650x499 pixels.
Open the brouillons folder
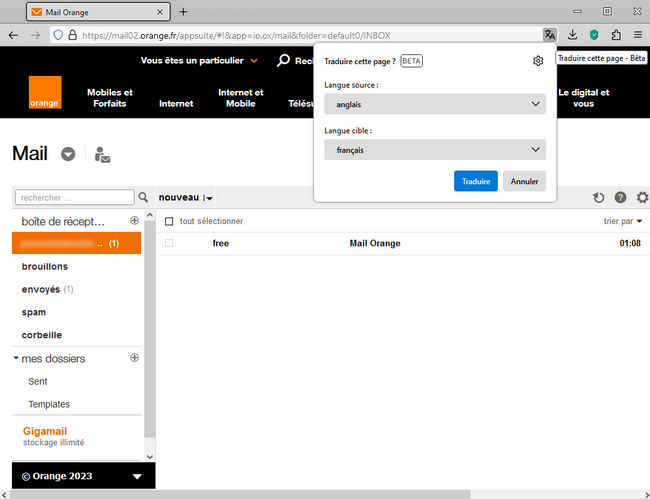(45, 266)
